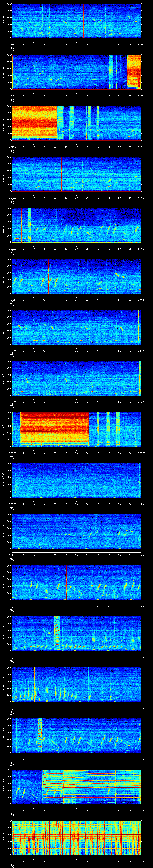Click the '6:00' end time label
Image resolution: width=153 pixels, height=868 pixels.
tap(141, 759)
